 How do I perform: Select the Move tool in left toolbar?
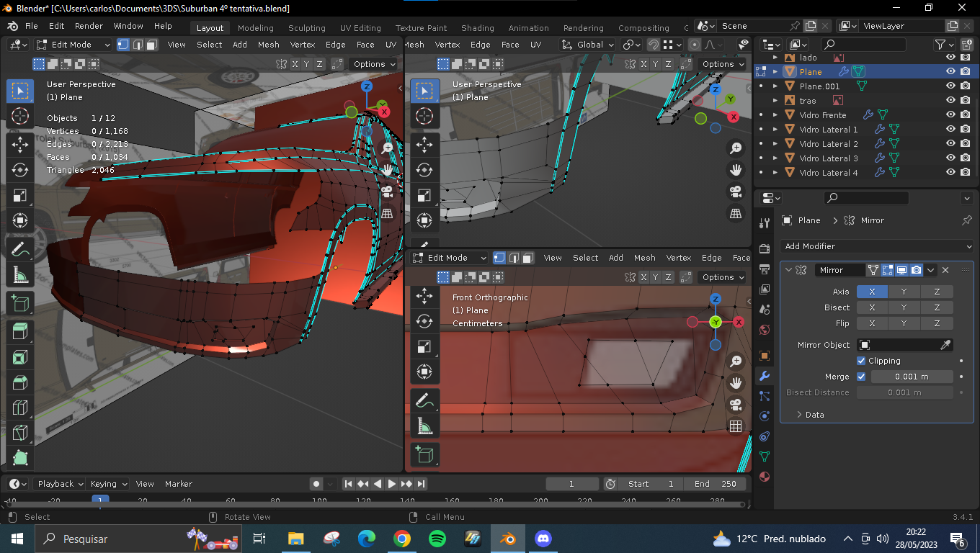(x=20, y=145)
